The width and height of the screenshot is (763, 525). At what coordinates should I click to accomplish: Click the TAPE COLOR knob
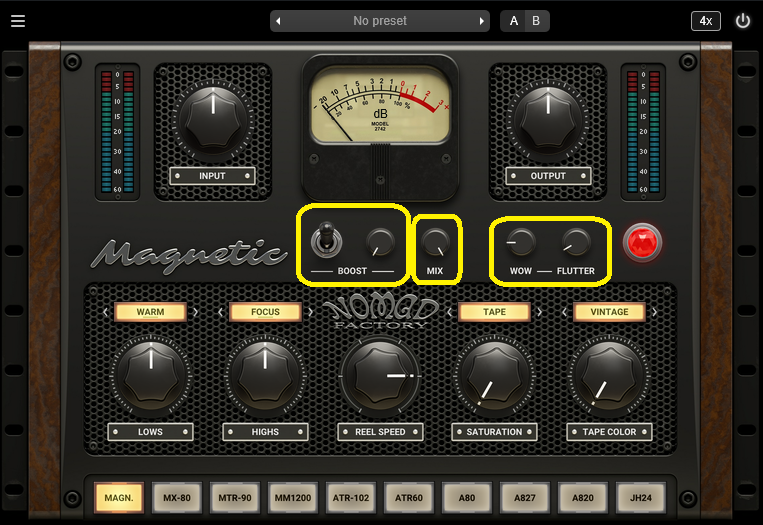coord(609,376)
